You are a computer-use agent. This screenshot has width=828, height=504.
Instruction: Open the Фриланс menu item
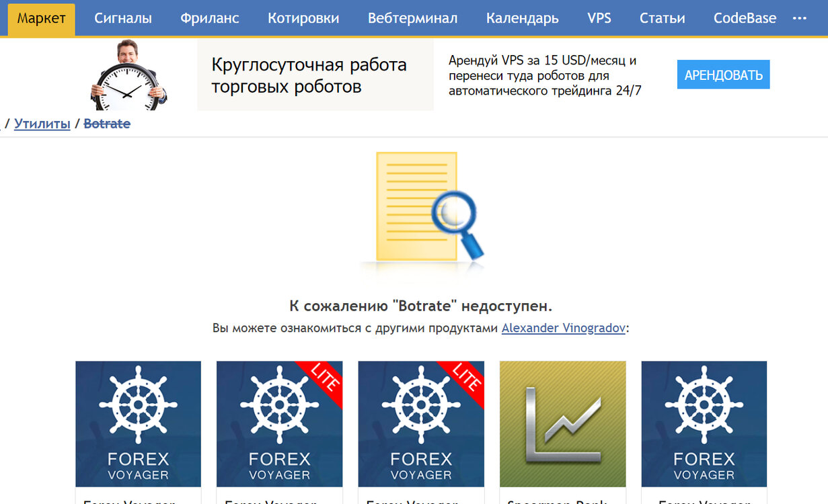[x=210, y=18]
